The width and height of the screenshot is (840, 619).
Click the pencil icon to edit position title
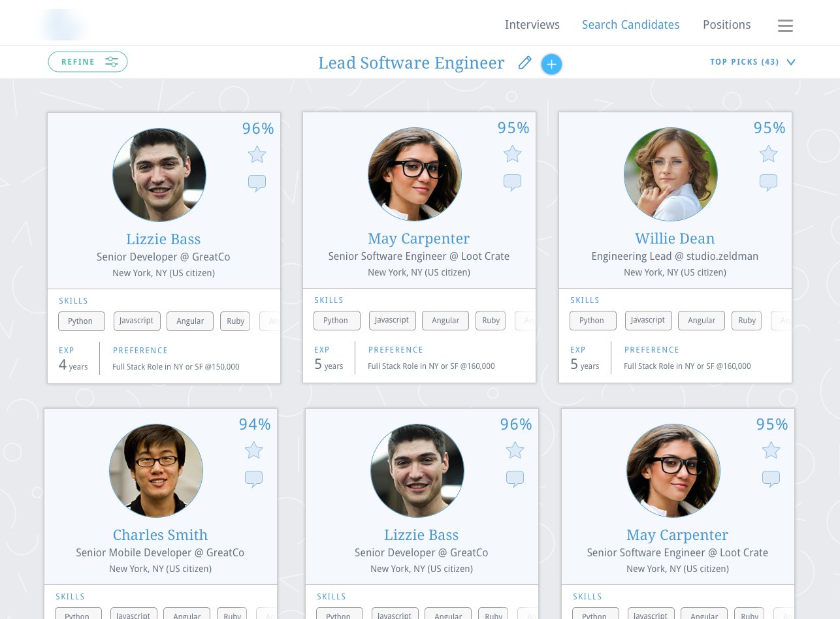(525, 63)
